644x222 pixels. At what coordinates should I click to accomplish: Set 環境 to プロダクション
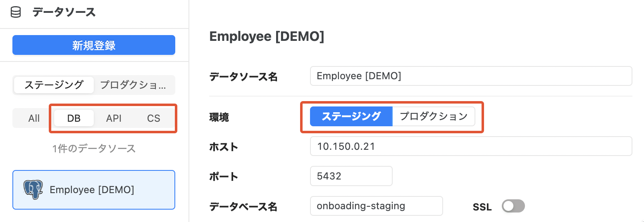pyautogui.click(x=434, y=116)
